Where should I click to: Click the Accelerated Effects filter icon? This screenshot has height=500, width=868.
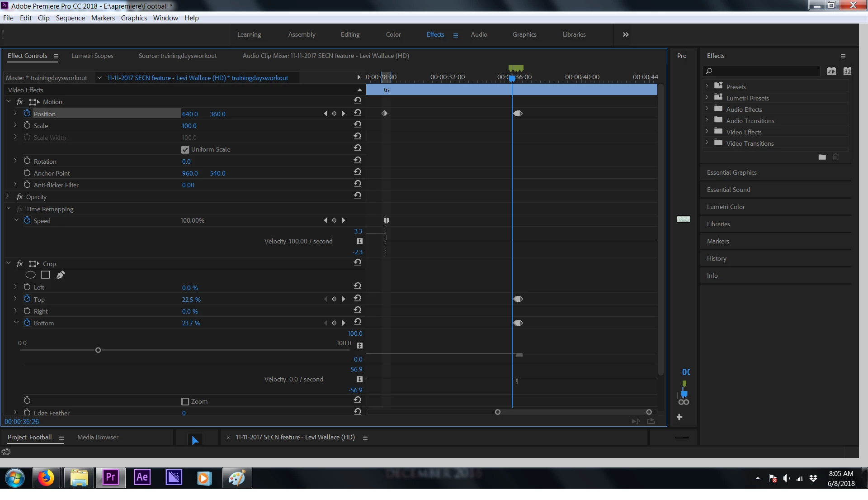coord(831,71)
